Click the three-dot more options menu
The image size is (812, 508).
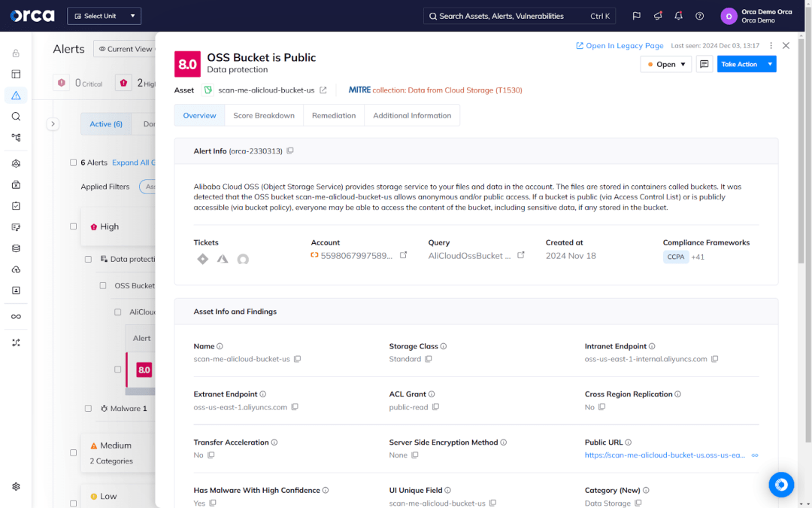pyautogui.click(x=771, y=46)
